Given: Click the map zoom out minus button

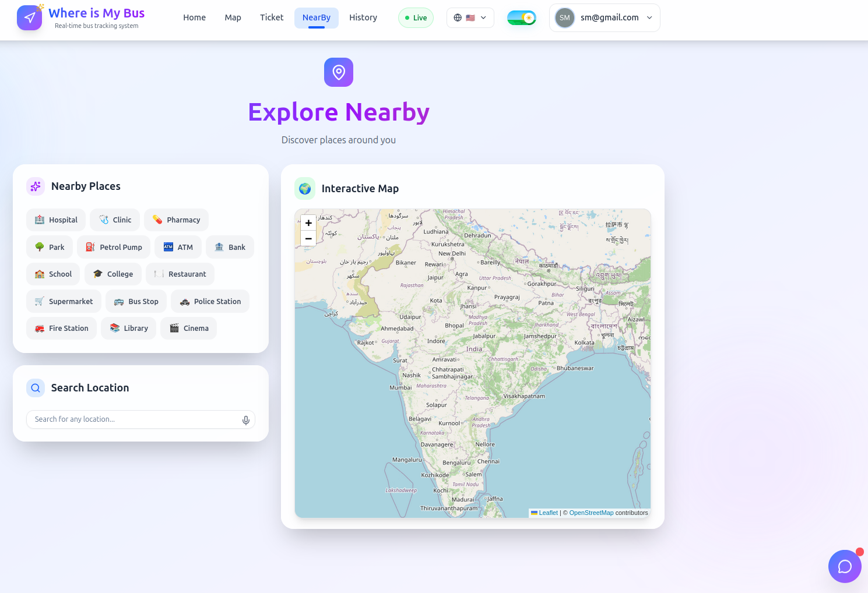Looking at the screenshot, I should click(308, 239).
